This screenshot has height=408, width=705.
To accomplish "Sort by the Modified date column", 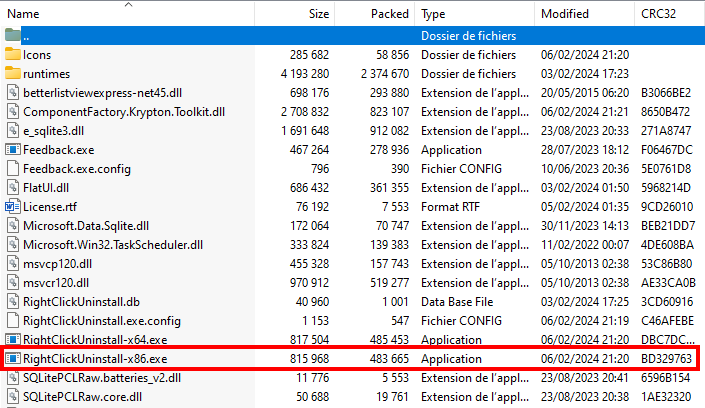I will coord(565,15).
